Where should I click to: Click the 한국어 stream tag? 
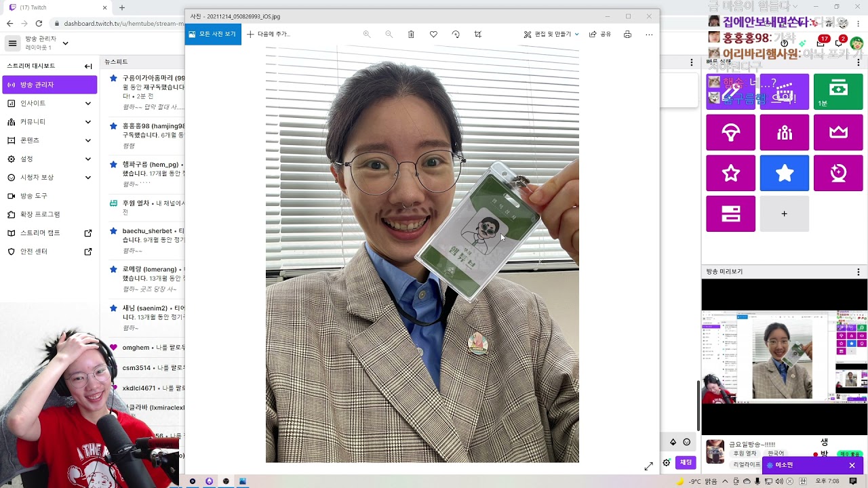(776, 453)
